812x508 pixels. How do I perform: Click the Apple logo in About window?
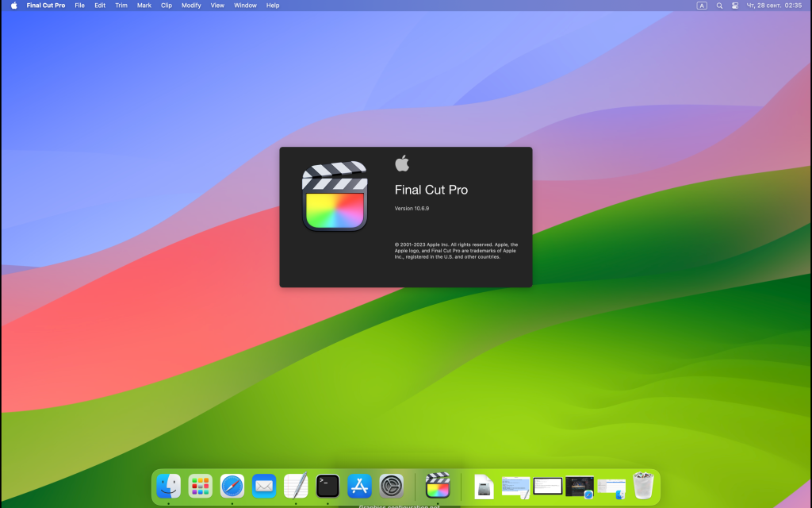(x=402, y=163)
